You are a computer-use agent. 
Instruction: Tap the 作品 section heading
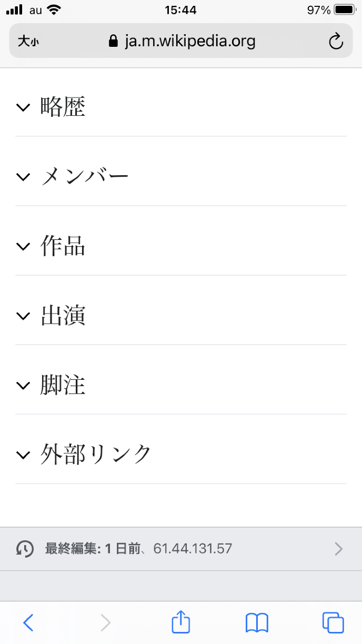click(x=63, y=246)
